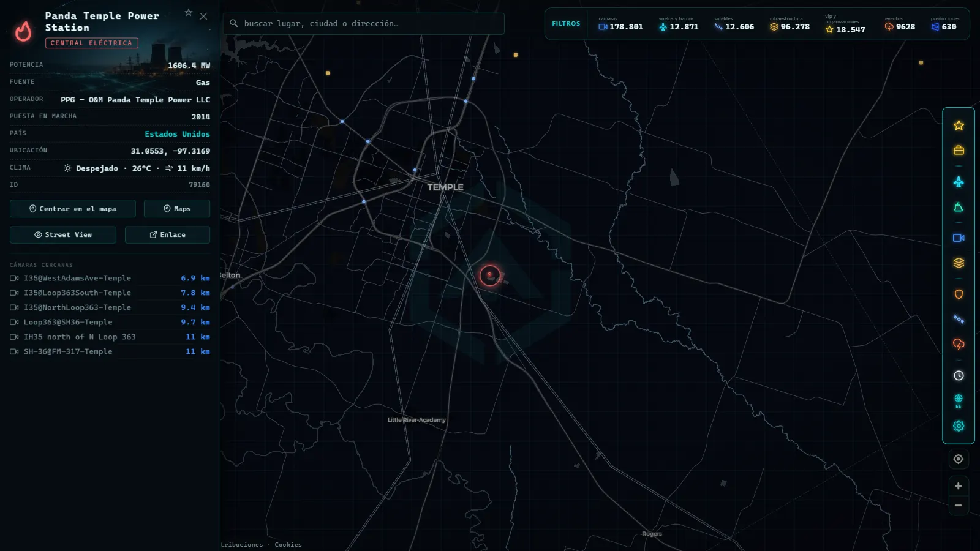The width and height of the screenshot is (980, 551).
Task: Select camera I35@Loop363South-Temple
Action: [x=110, y=293]
